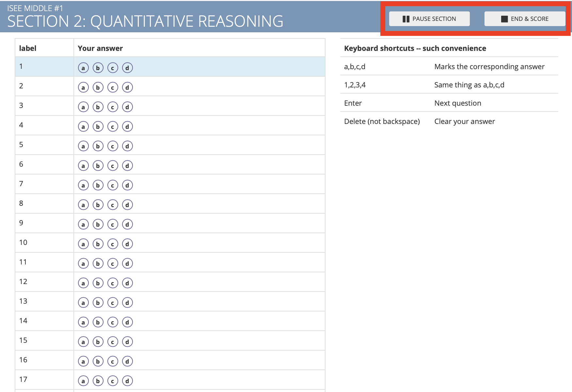572x392 pixels.
Task: Click the 'Next question' shortcut description
Action: click(458, 103)
